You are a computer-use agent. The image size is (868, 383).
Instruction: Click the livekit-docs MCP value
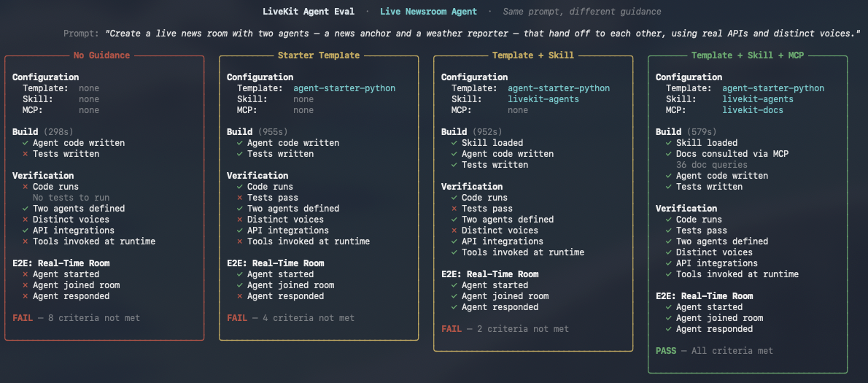753,110
